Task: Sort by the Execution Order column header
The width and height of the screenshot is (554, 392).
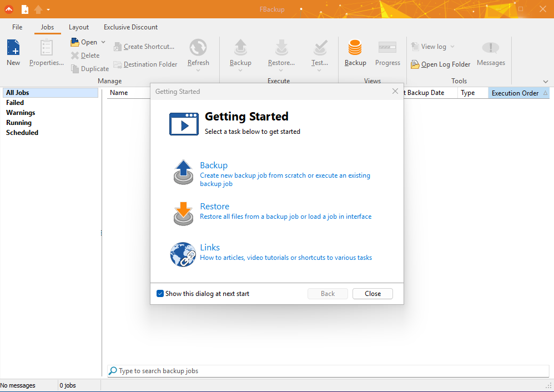Action: (x=515, y=93)
